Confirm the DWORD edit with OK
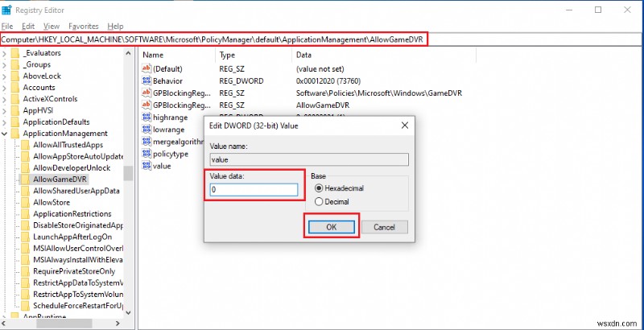 coord(332,227)
